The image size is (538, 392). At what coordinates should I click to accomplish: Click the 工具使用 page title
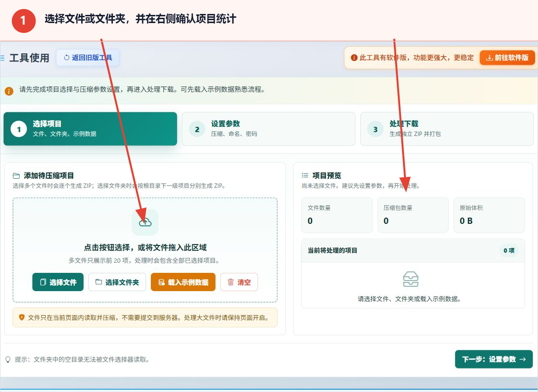[x=29, y=58]
